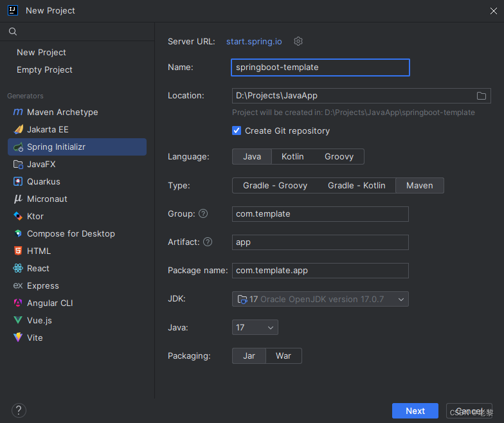Show help for Group field
This screenshot has width=504, height=423.
tap(203, 213)
